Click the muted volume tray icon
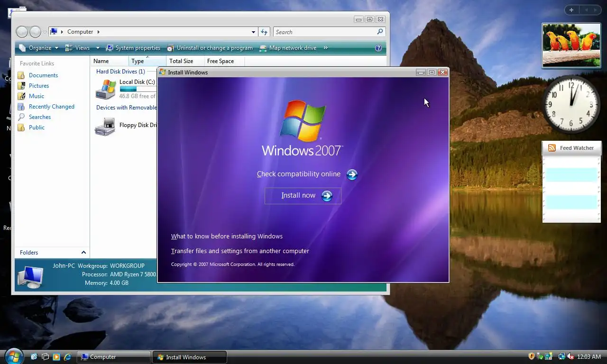 [570, 356]
